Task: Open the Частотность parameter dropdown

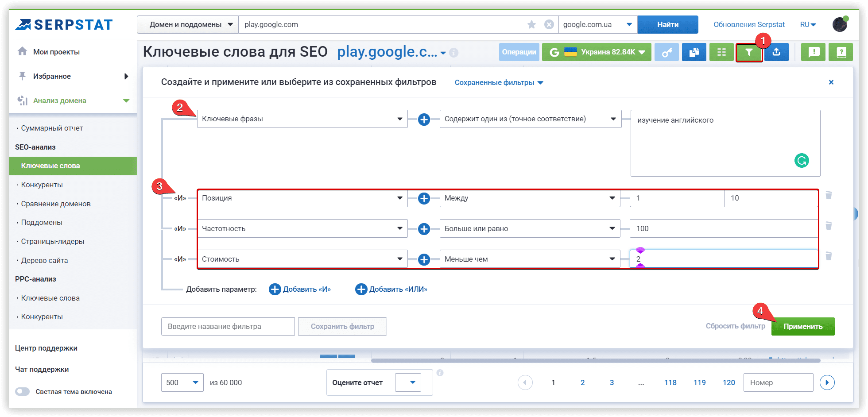Action: 302,229
